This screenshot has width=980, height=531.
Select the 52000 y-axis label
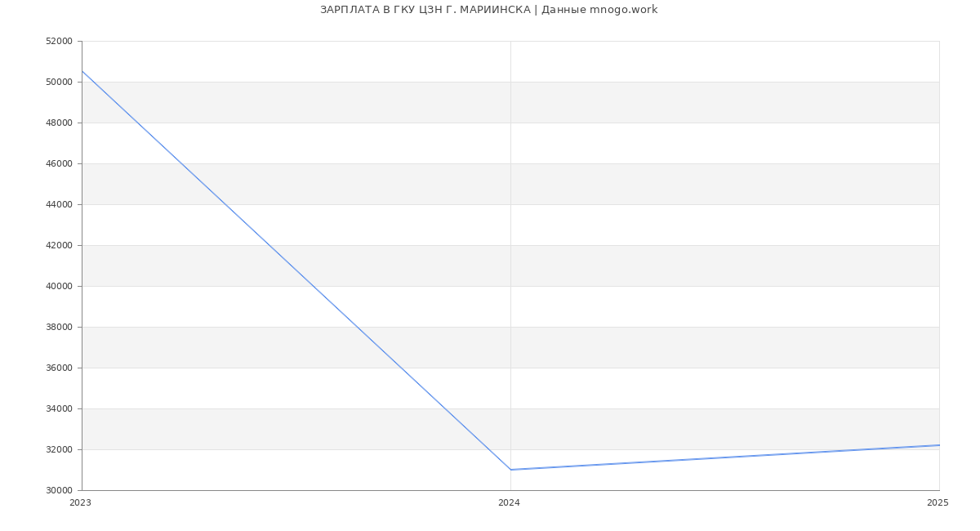click(x=59, y=41)
